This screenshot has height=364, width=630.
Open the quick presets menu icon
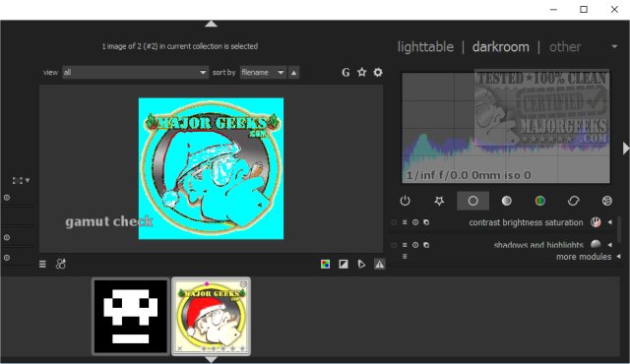pos(42,264)
